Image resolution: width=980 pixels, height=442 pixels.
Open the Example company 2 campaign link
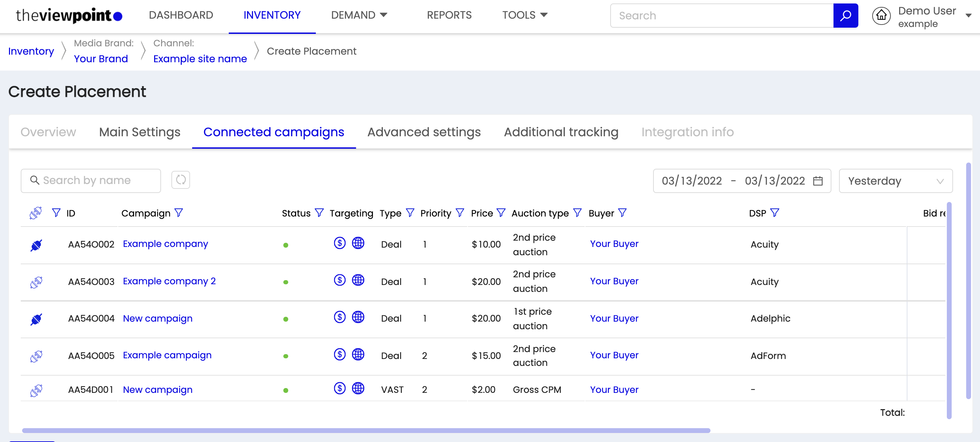169,281
